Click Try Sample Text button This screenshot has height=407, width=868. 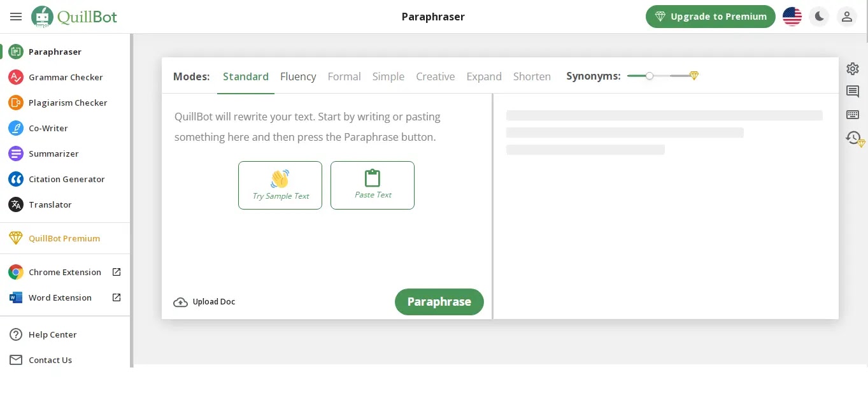[x=280, y=185]
